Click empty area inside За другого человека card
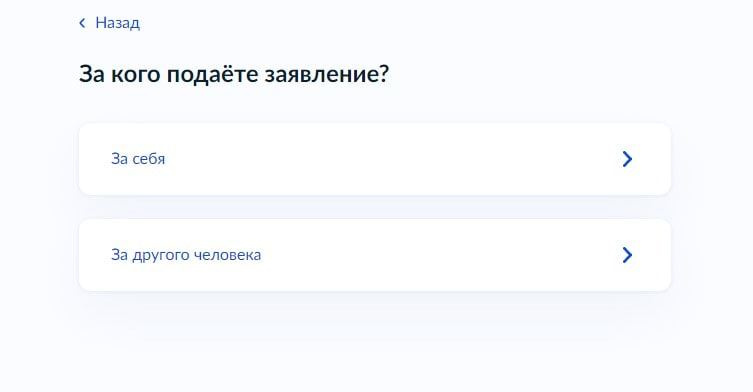 click(x=432, y=255)
